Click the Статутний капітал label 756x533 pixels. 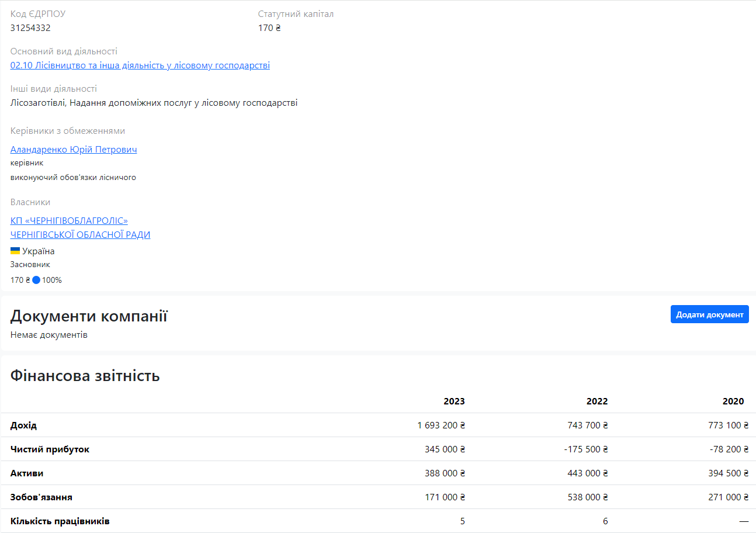tap(296, 13)
